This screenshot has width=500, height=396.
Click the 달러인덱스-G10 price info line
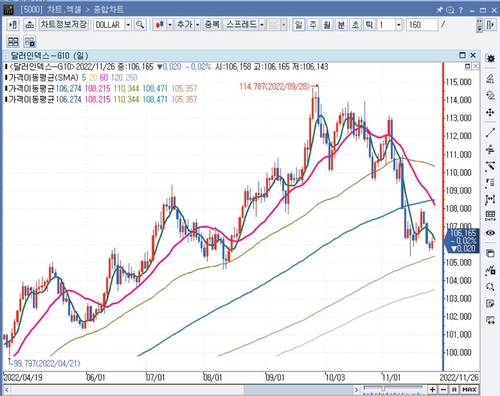168,67
